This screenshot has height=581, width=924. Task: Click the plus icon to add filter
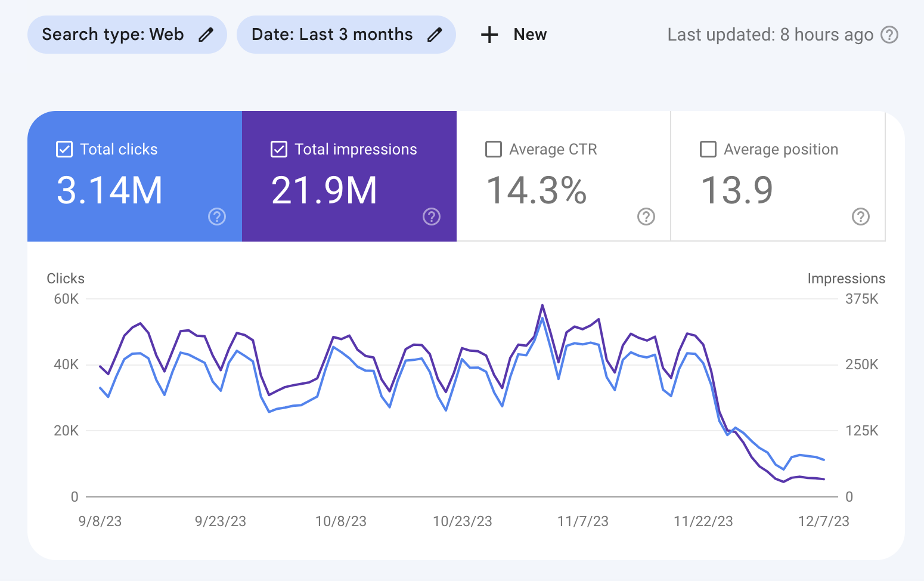(x=489, y=35)
